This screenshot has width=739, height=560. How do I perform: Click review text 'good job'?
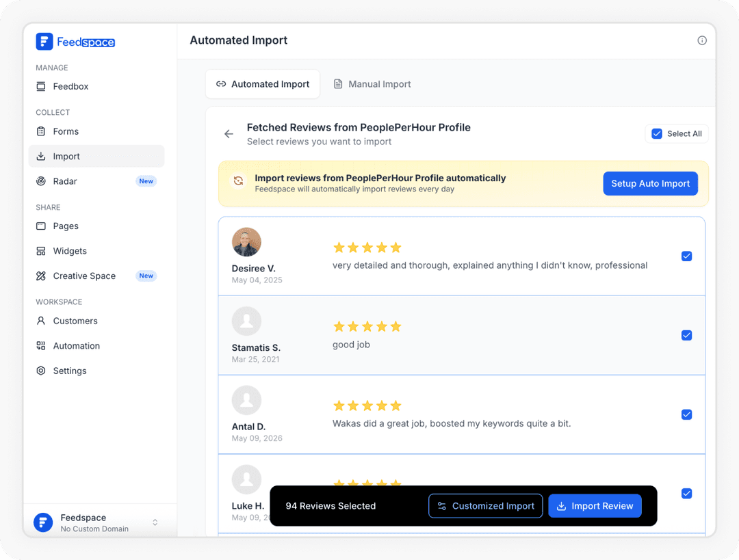tap(351, 345)
